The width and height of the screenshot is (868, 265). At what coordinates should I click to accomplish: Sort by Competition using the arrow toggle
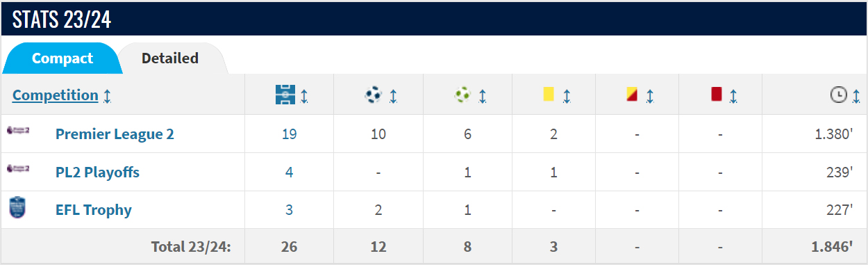pyautogui.click(x=107, y=96)
